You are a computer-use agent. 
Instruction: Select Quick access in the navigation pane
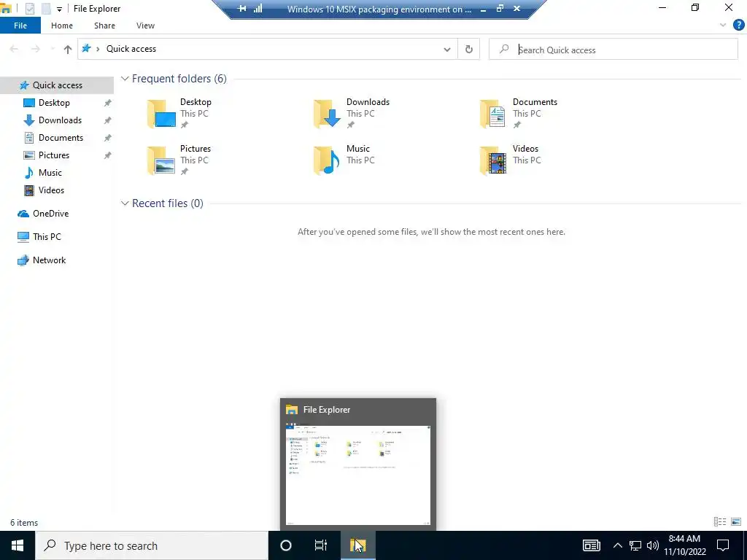[57, 85]
